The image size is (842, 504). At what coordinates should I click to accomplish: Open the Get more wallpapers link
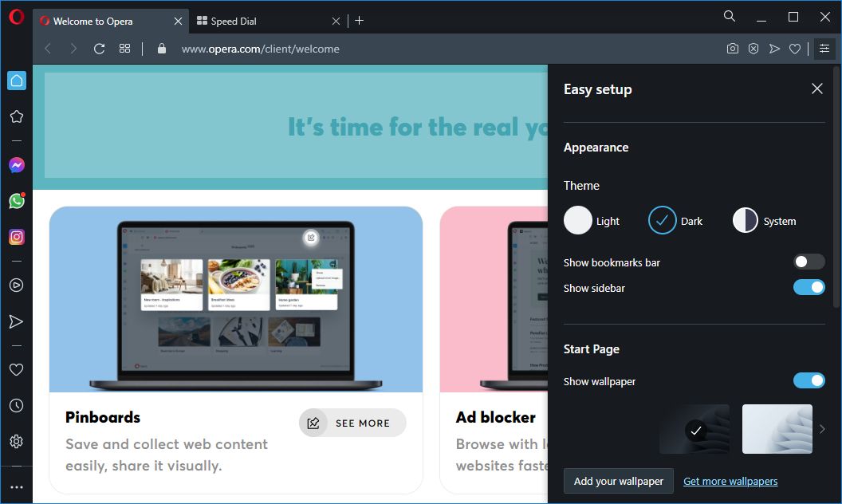[x=730, y=482]
